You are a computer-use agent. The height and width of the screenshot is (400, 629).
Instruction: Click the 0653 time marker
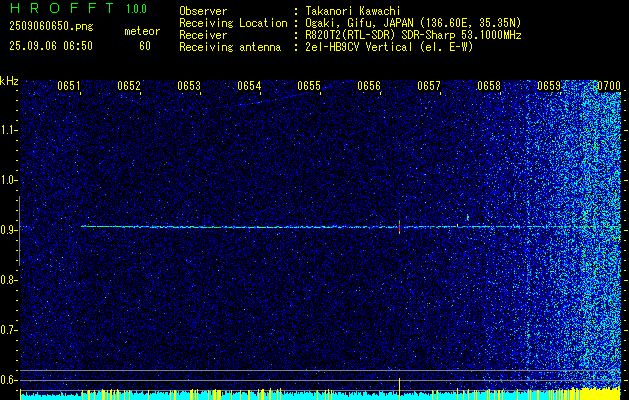tap(189, 86)
